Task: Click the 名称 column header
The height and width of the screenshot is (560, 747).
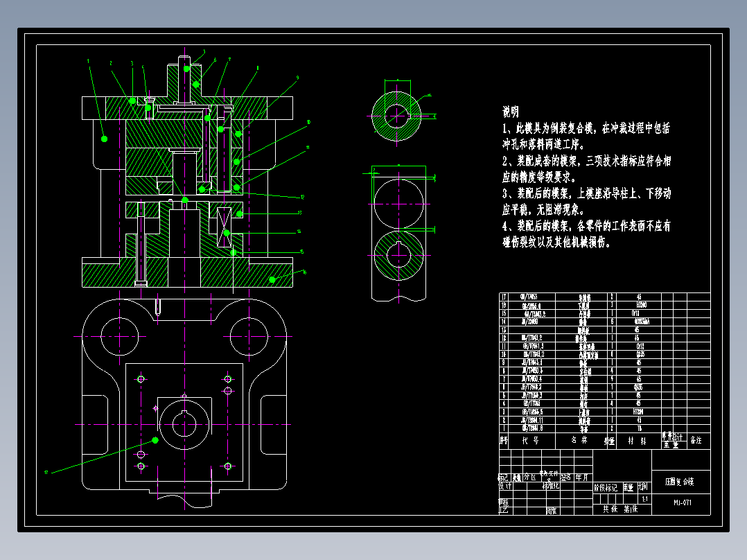Action: pos(580,441)
